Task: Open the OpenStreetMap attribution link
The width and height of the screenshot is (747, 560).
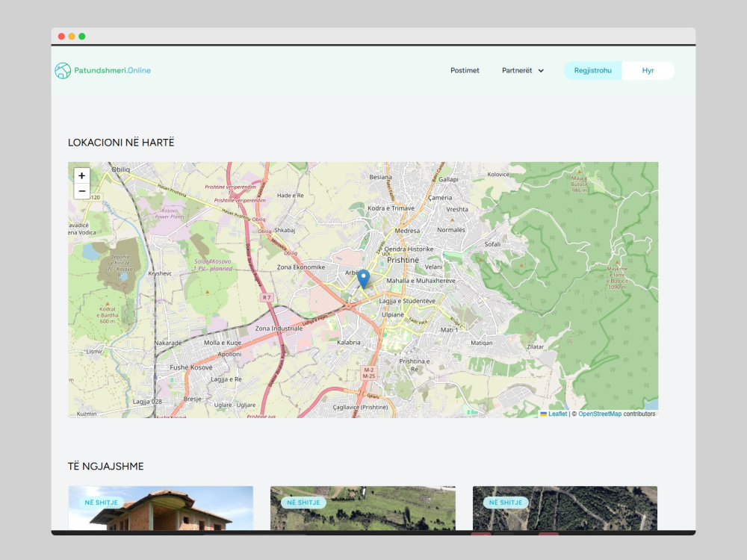Action: (600, 414)
